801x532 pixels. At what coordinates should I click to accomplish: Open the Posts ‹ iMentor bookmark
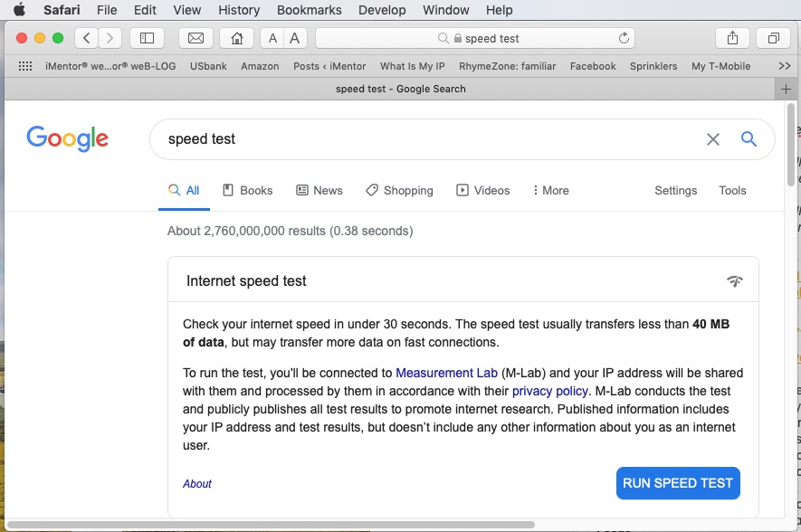(x=329, y=66)
